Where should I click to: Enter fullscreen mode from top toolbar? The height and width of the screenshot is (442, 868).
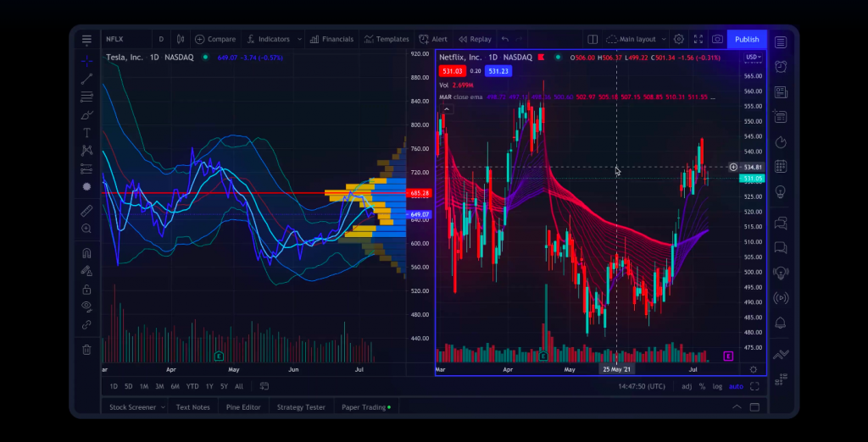click(x=698, y=39)
